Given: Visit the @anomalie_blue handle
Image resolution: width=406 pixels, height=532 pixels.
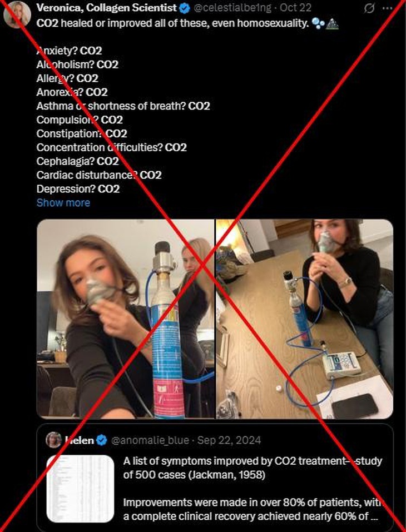Looking at the screenshot, I should click(150, 440).
